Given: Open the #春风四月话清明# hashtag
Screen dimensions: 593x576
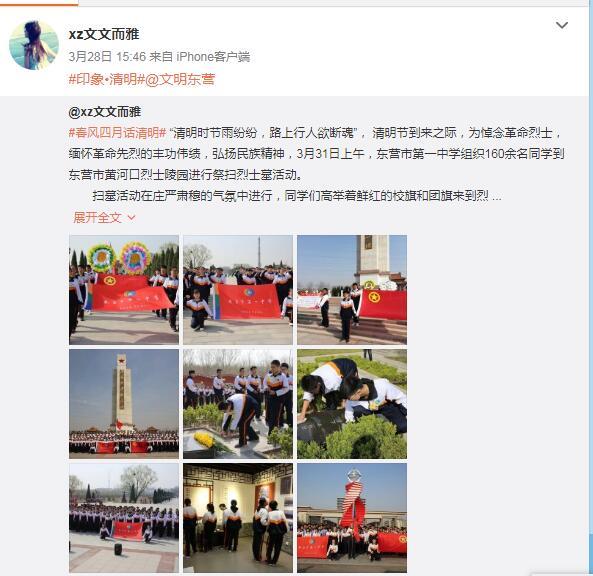Looking at the screenshot, I should [x=118, y=133].
